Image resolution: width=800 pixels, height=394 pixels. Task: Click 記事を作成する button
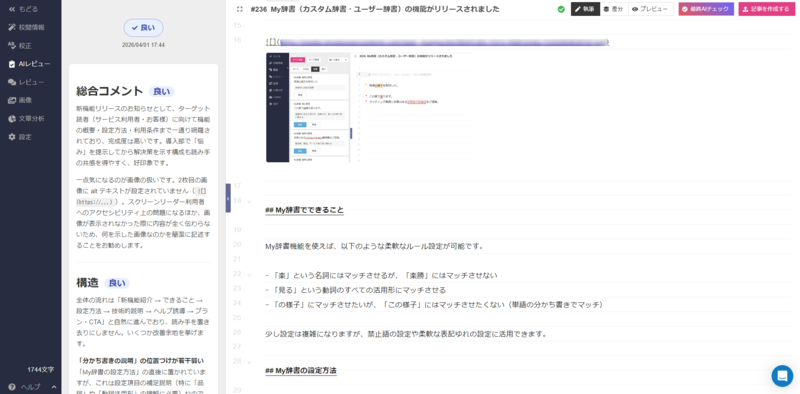[x=767, y=9]
